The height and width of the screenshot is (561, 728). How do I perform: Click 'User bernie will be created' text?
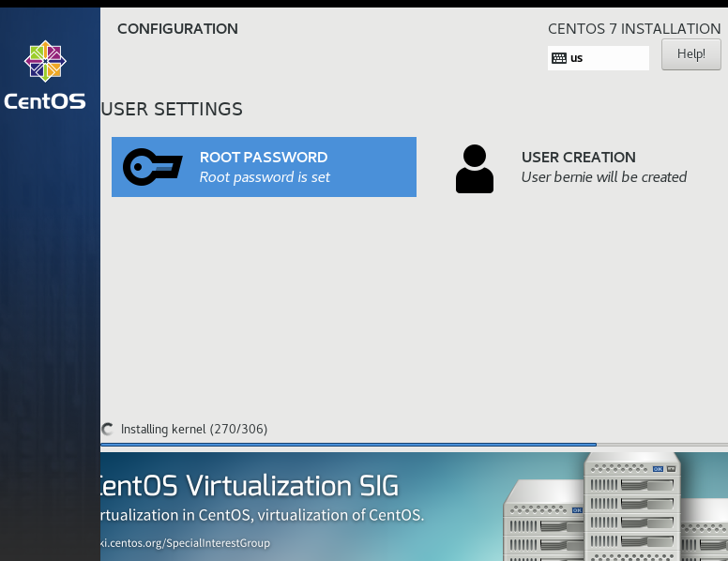point(604,177)
